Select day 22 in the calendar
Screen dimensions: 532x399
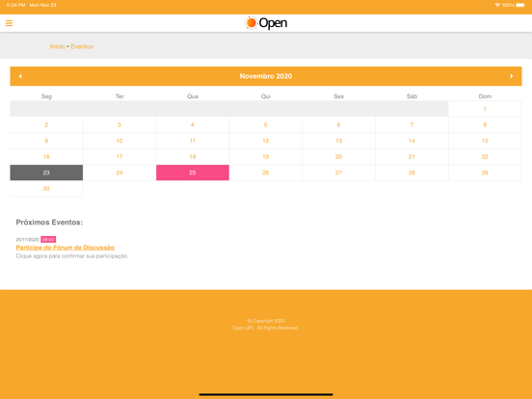click(485, 157)
